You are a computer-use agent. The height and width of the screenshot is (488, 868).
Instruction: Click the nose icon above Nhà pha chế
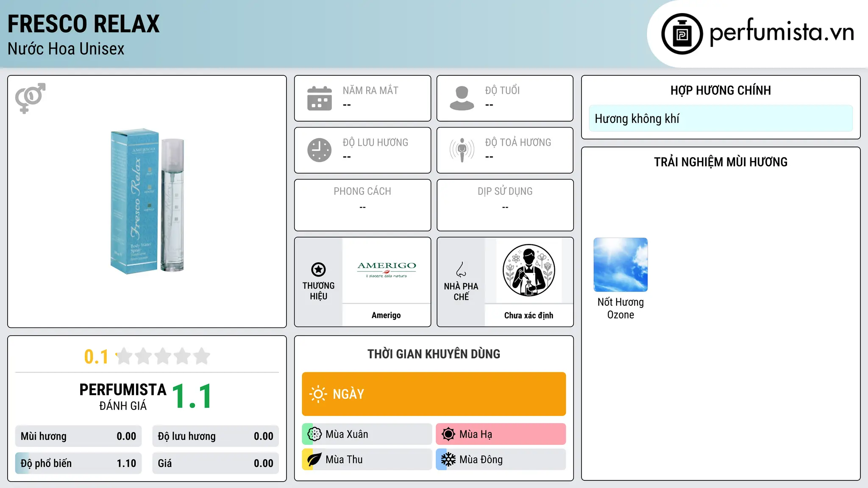coord(461,269)
